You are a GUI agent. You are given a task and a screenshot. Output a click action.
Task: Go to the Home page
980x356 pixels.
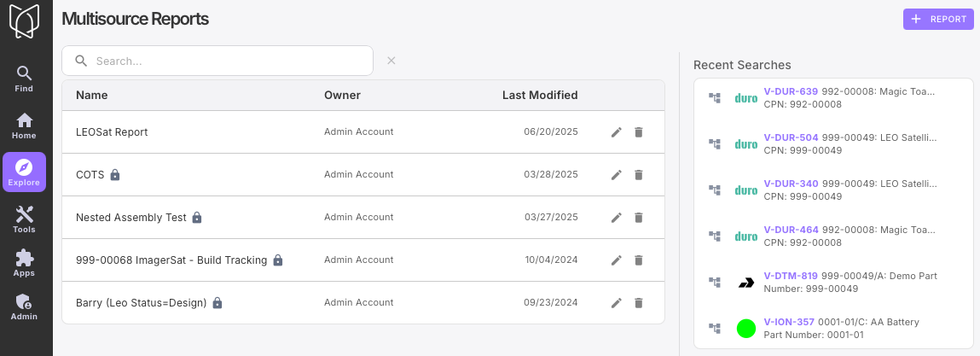tap(24, 125)
